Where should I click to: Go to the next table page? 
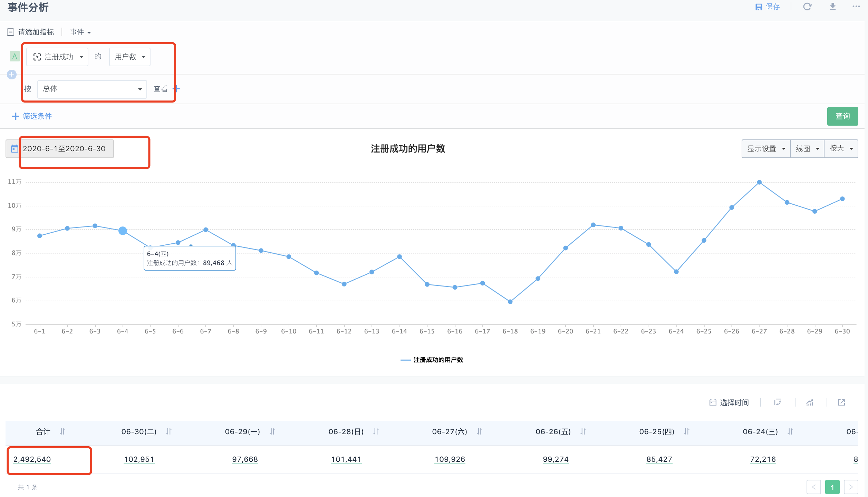[x=851, y=487]
